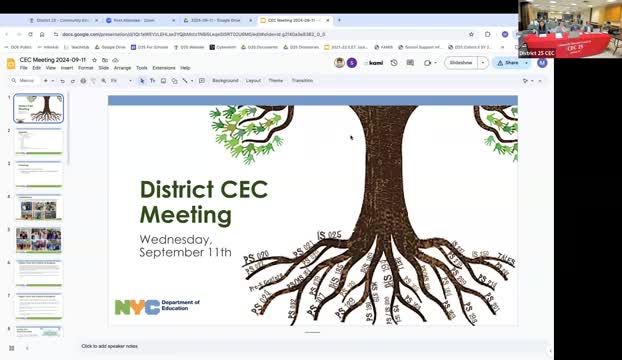The height and width of the screenshot is (360, 622).
Task: Click the Transition toolbar button
Action: pos(302,80)
